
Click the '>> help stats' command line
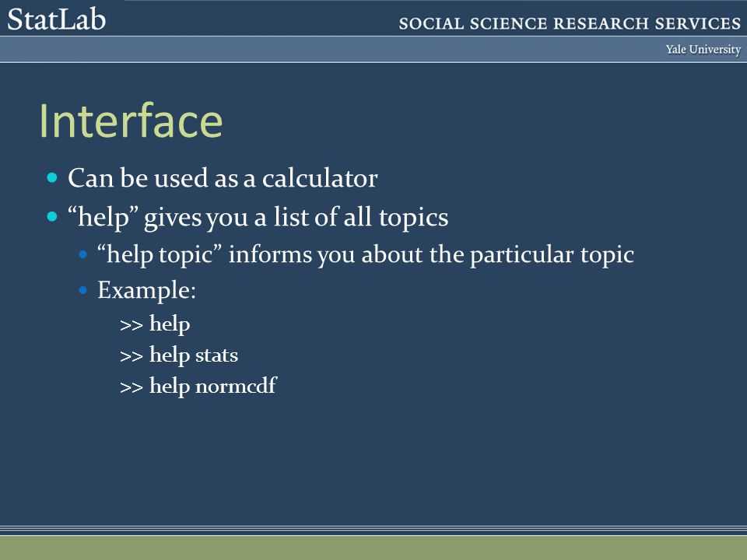coord(179,355)
